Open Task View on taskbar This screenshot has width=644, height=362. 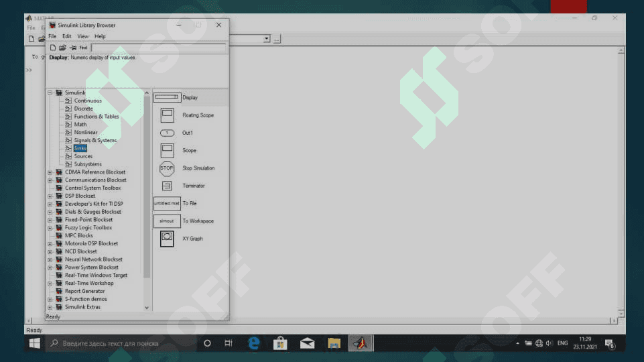coord(229,343)
